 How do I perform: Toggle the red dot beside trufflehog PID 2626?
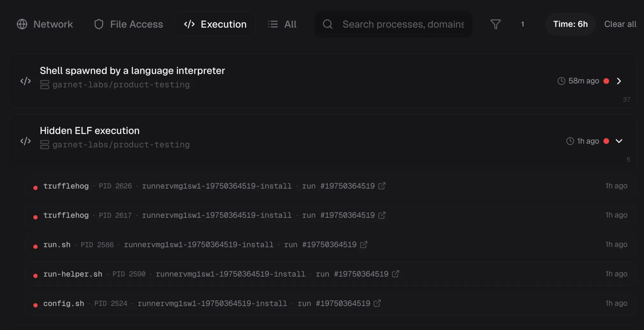(35, 187)
